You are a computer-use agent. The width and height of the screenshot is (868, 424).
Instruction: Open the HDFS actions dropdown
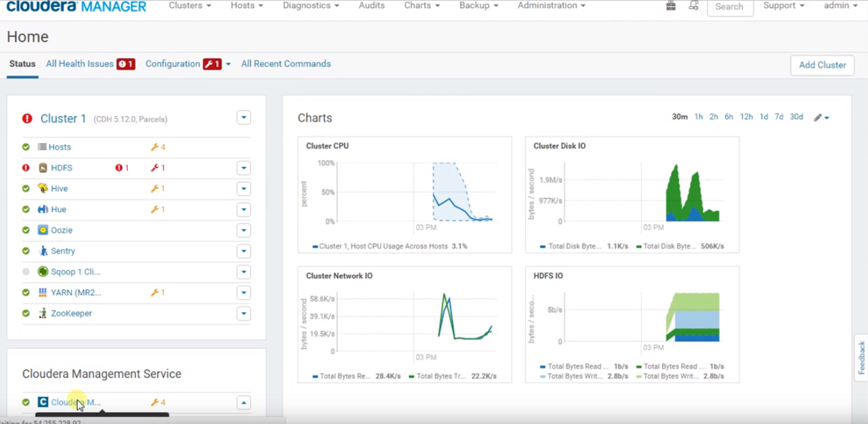pos(243,168)
